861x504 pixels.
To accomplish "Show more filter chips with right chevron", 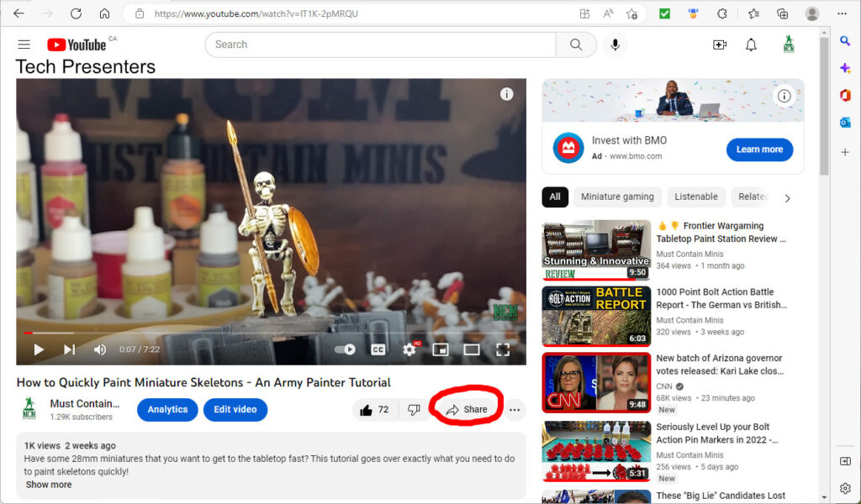I will (x=787, y=198).
